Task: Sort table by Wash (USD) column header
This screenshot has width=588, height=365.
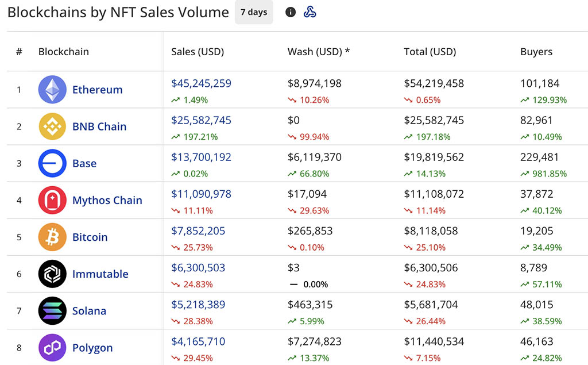Action: 319,52
